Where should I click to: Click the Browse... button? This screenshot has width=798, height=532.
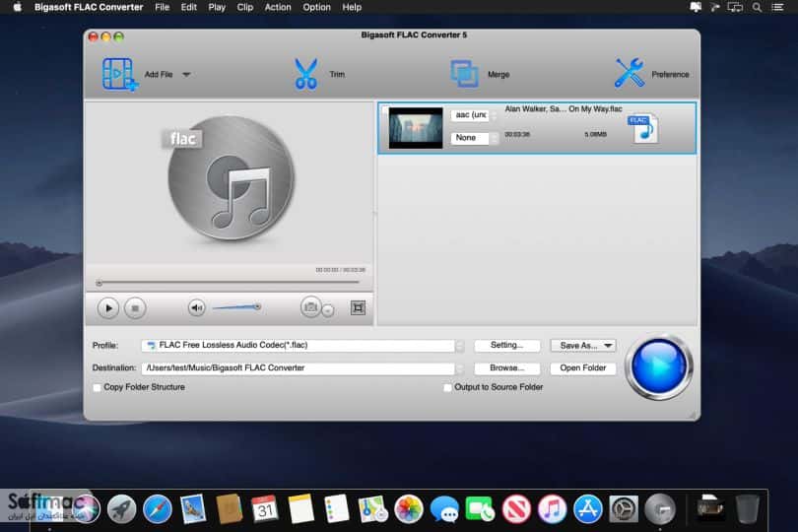click(x=507, y=368)
